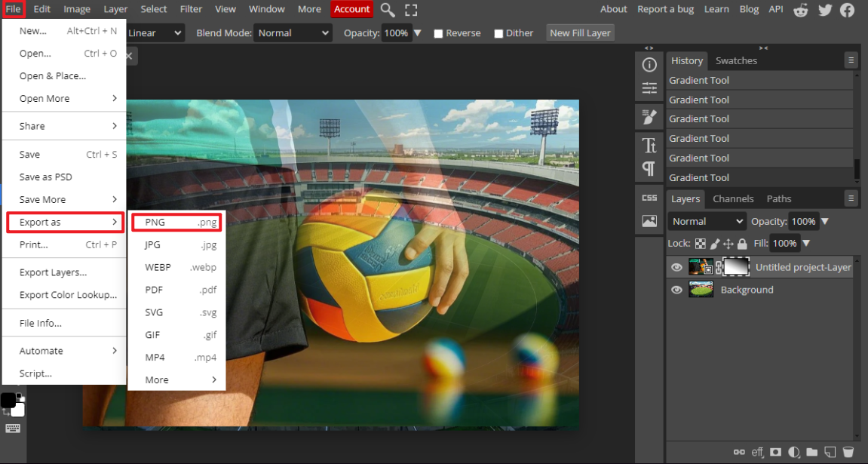Screen dimensions: 868x464
Task: Open the Character panel icon
Action: [649, 145]
